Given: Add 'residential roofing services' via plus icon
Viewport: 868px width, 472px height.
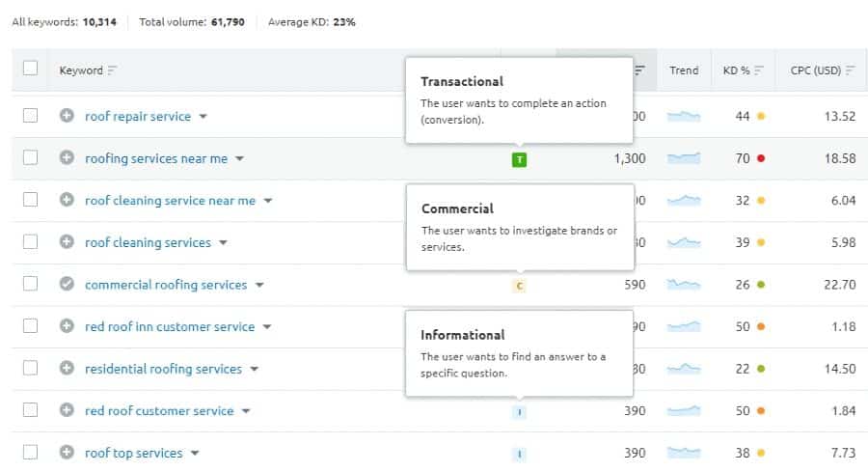Looking at the screenshot, I should 67,369.
